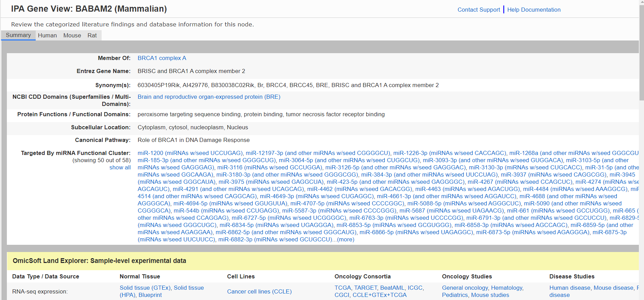Image resolution: width=644 pixels, height=300 pixels.
Task: Open miR-3116 (miRNAs w/seed GCCUGGA) link
Action: click(269, 167)
